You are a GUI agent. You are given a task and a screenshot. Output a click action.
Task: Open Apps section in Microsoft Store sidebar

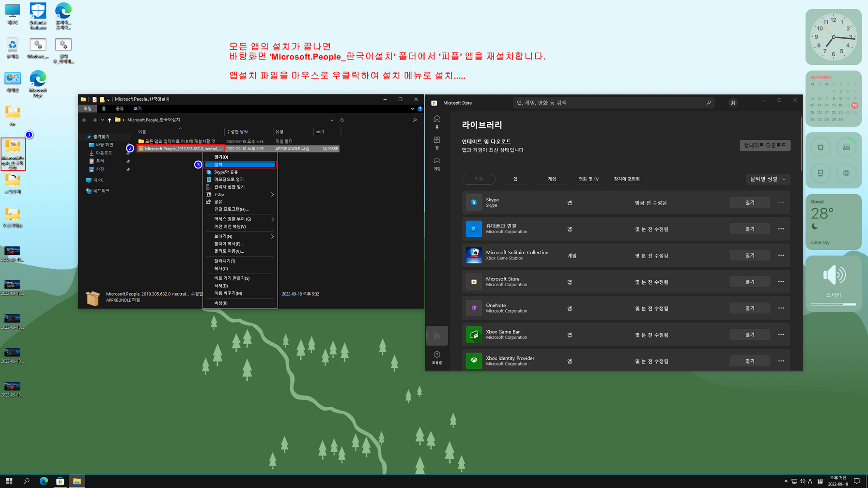(437, 143)
